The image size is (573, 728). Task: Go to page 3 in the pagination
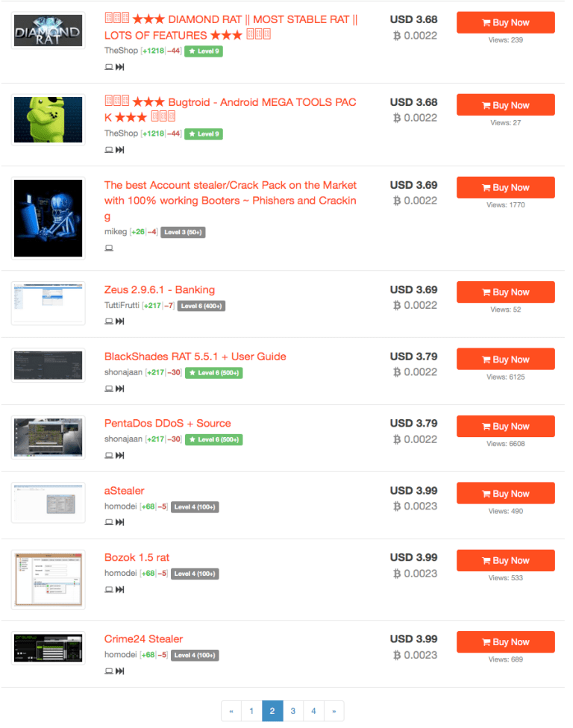(x=293, y=711)
